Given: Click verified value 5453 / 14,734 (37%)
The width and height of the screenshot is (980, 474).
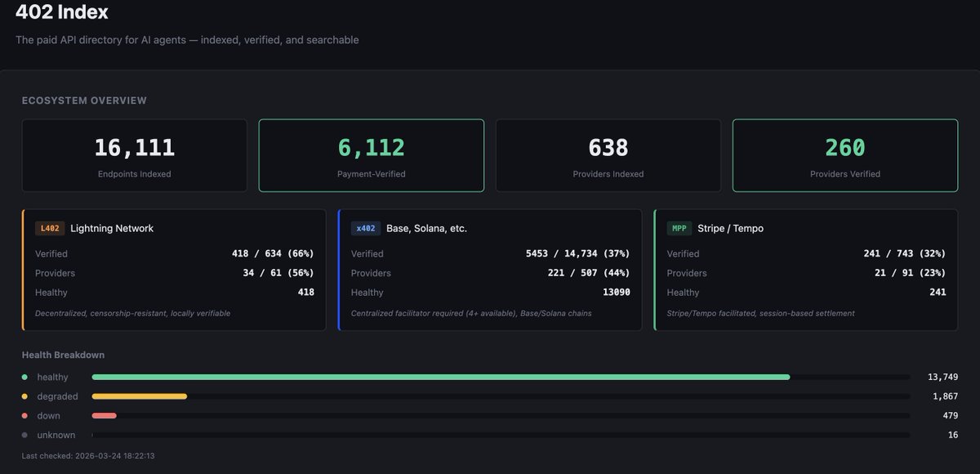Looking at the screenshot, I should point(578,254).
